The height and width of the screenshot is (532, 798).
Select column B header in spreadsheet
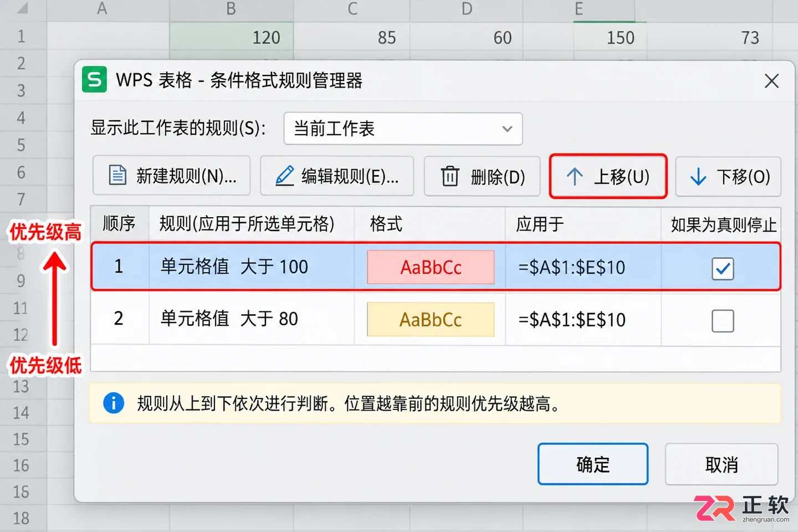pos(231,9)
